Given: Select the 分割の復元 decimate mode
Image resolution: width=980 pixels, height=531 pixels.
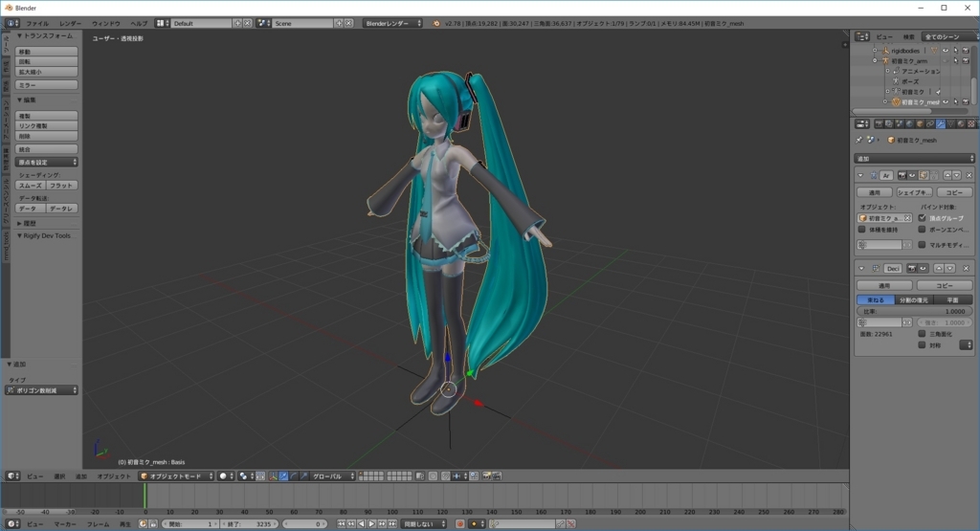Looking at the screenshot, I should [x=914, y=299].
